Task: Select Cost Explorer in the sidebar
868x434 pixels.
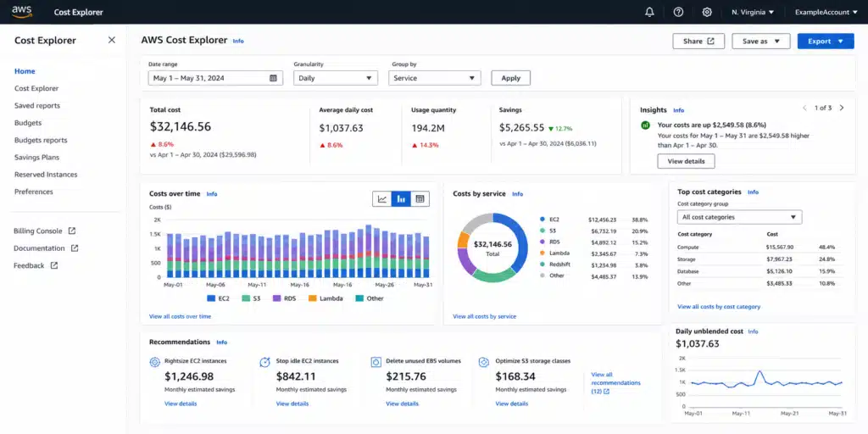Action: click(x=36, y=88)
